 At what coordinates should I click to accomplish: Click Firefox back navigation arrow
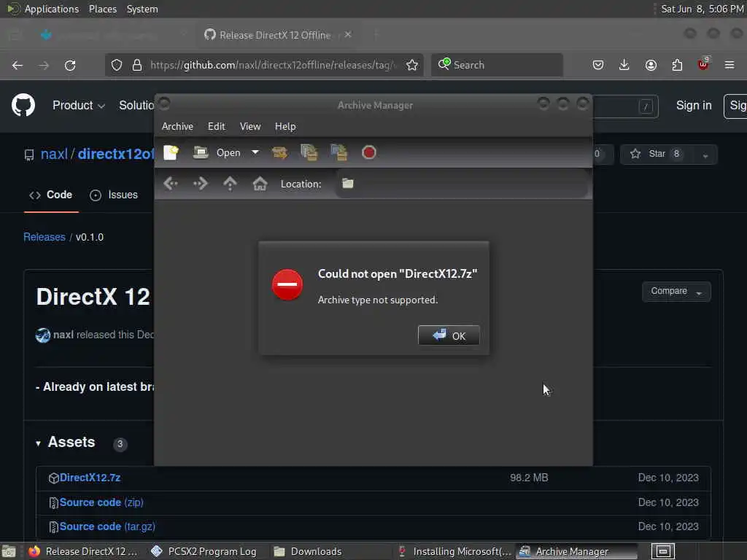tap(18, 65)
